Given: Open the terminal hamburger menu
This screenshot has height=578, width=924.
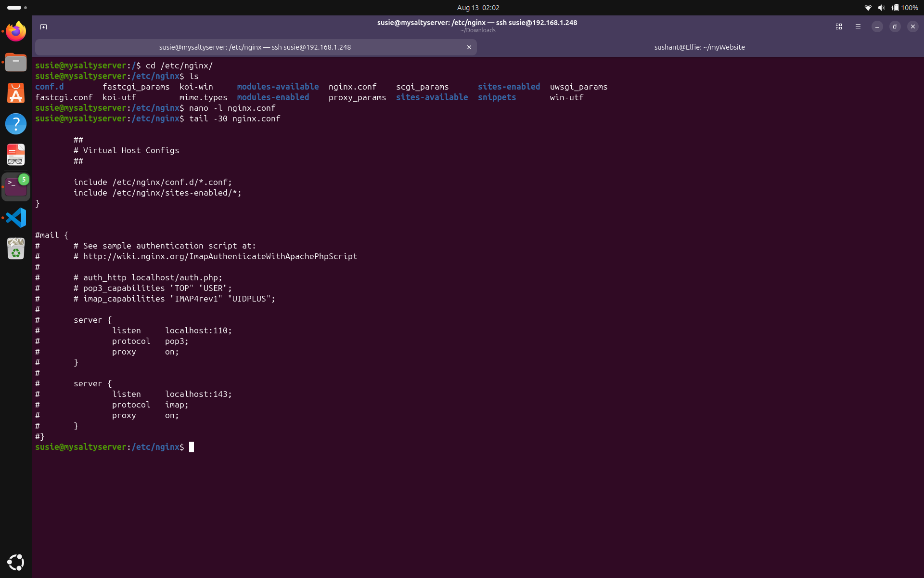Looking at the screenshot, I should (x=858, y=26).
